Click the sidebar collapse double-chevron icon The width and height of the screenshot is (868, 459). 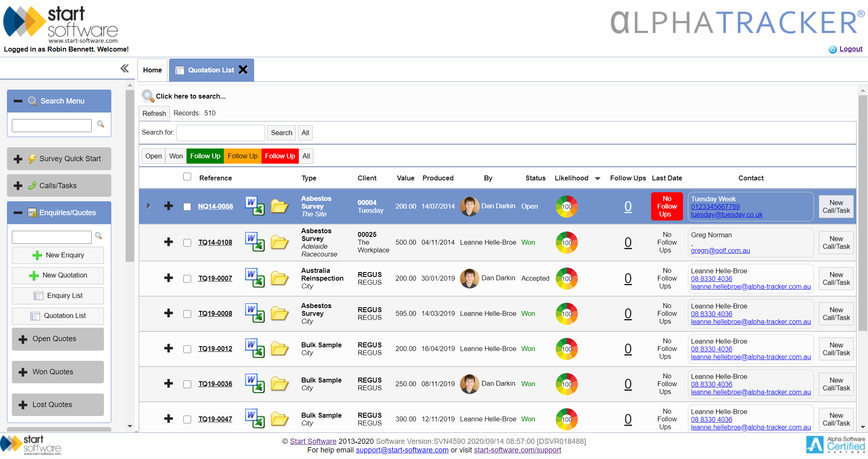pos(125,68)
